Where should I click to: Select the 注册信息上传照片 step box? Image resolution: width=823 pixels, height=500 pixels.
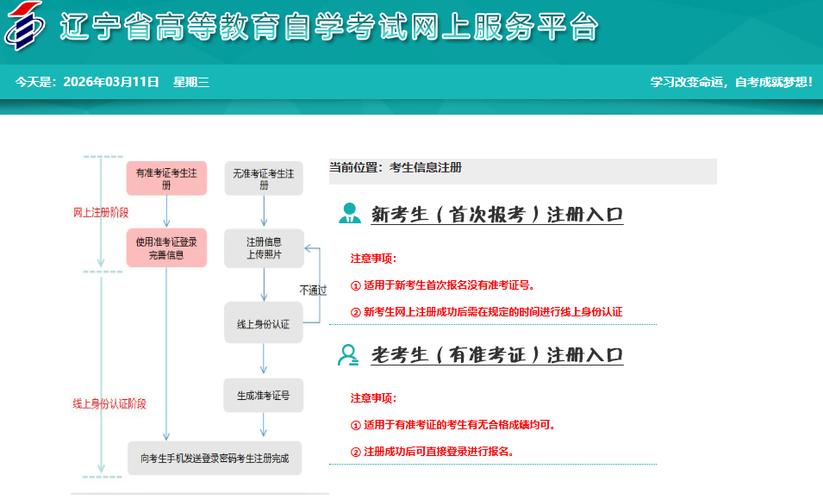coord(264,248)
